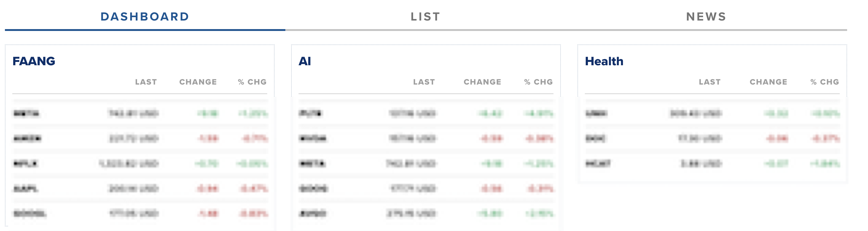Image resolution: width=868 pixels, height=231 pixels.
Task: Open the PLTR row in AI list
Action: [426, 113]
